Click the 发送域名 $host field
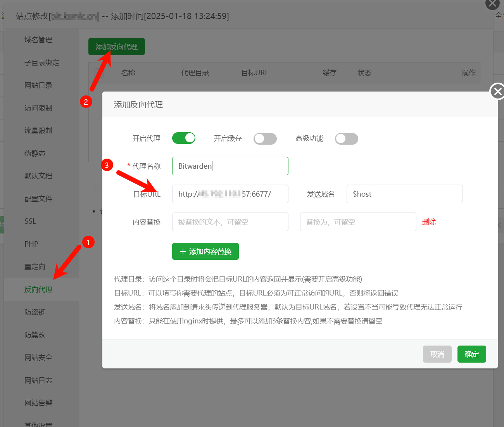 pyautogui.click(x=404, y=194)
